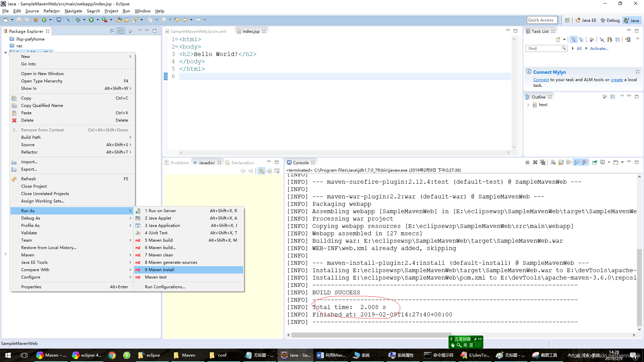Click the Open Type toolbar icon

pyautogui.click(x=119, y=20)
